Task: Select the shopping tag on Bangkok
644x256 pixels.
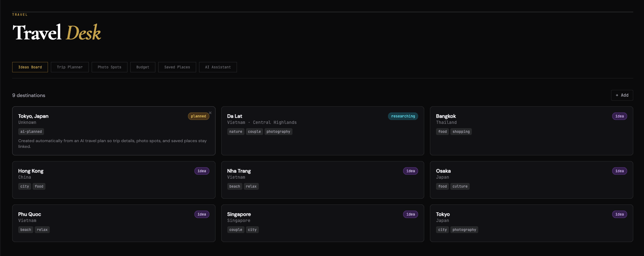Action: pos(461,131)
